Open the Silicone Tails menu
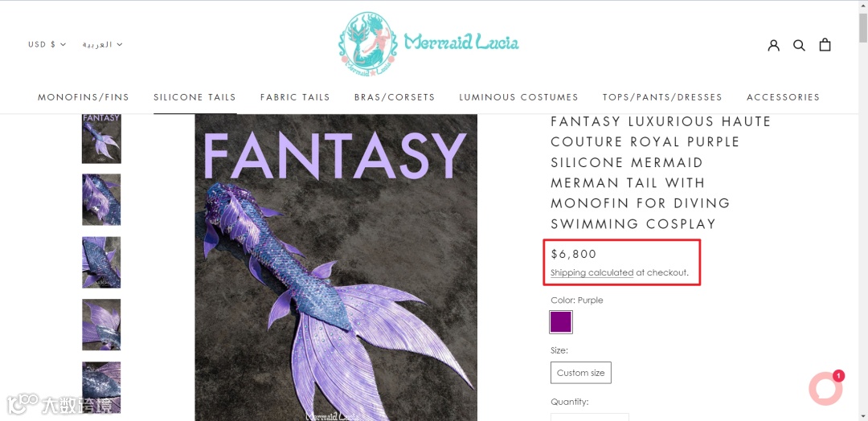Viewport: 868px width, 421px height. [x=194, y=96]
